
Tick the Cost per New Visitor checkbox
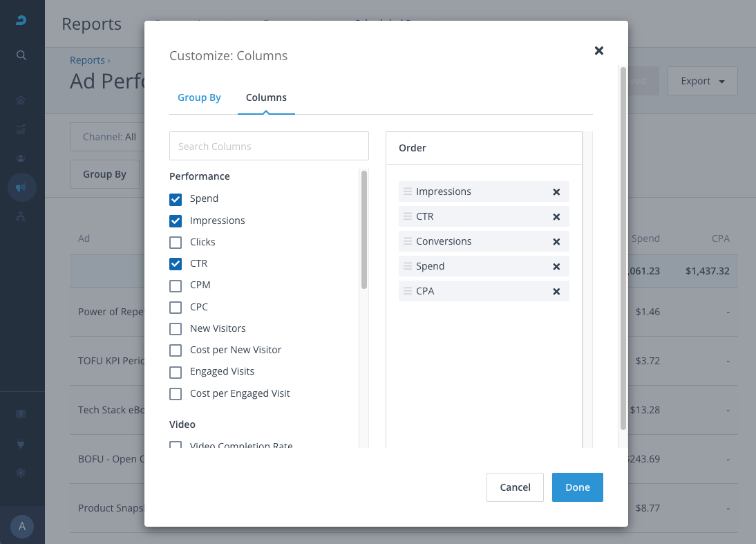pos(176,350)
